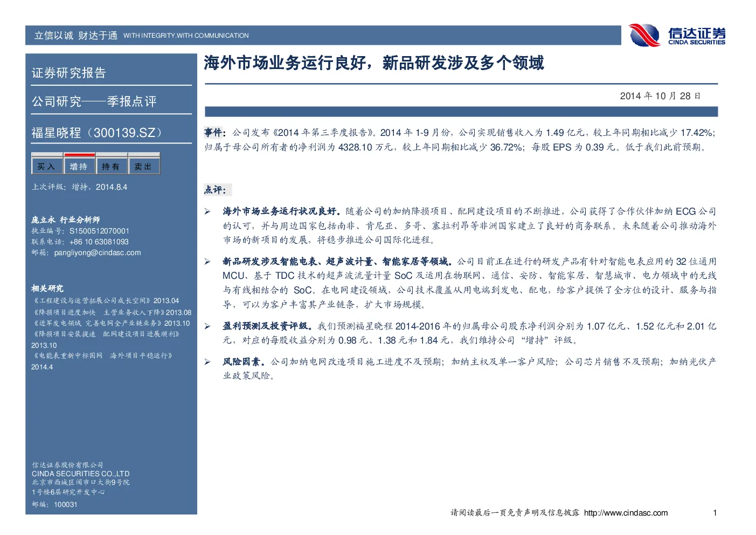Click license number S1500512070001
This screenshot has width=756, height=535.
pos(99,231)
